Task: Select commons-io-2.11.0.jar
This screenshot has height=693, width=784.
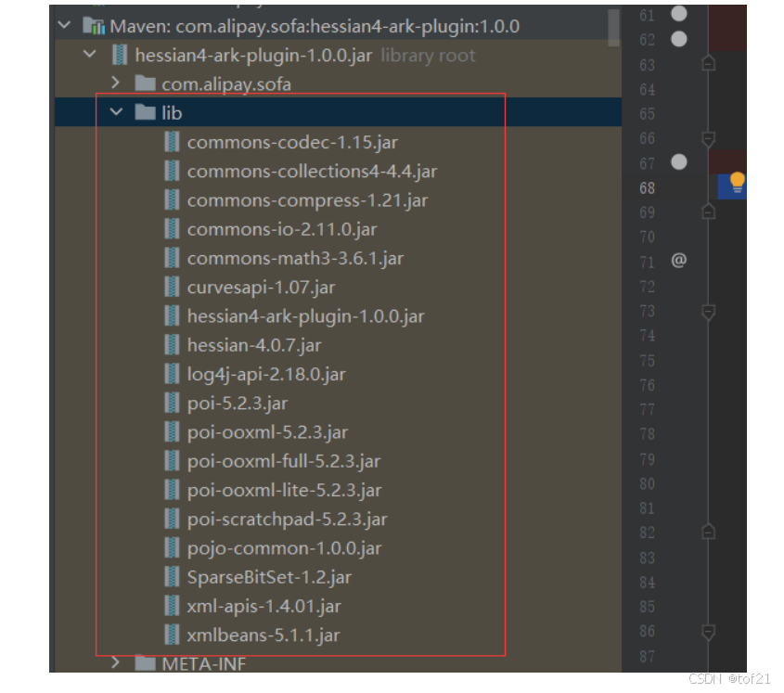Action: [x=282, y=229]
